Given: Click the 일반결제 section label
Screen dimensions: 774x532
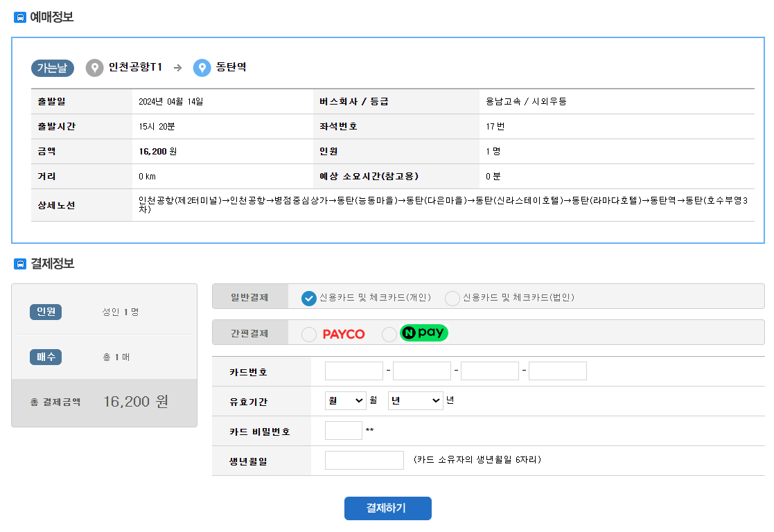Looking at the screenshot, I should tap(249, 296).
